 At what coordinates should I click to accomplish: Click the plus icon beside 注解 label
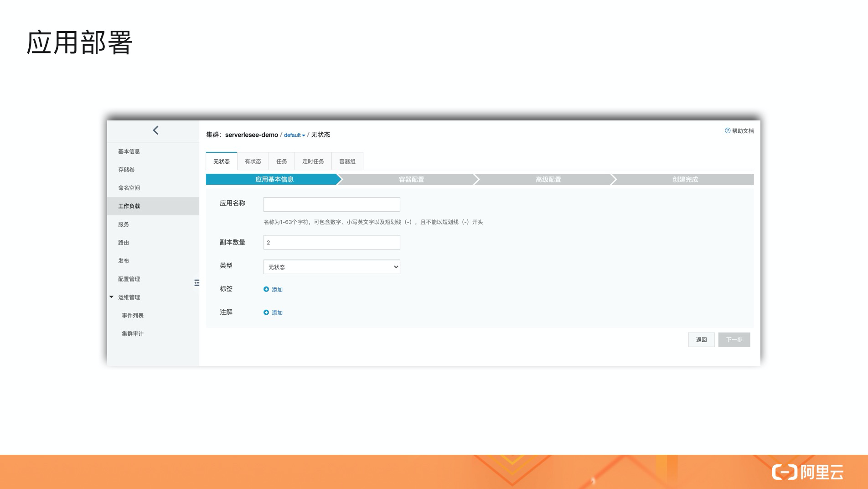[266, 312]
